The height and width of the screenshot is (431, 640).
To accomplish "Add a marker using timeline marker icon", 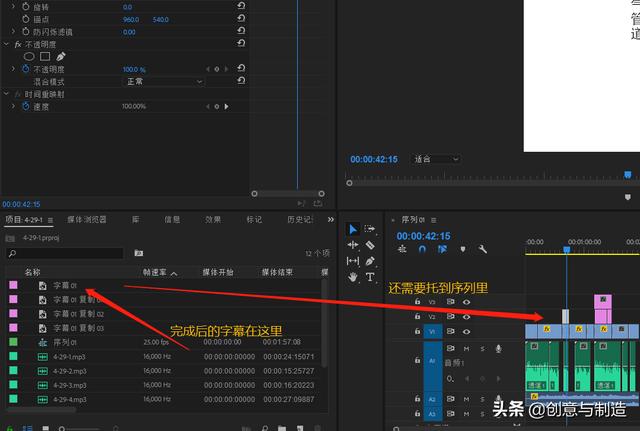I will (x=463, y=249).
